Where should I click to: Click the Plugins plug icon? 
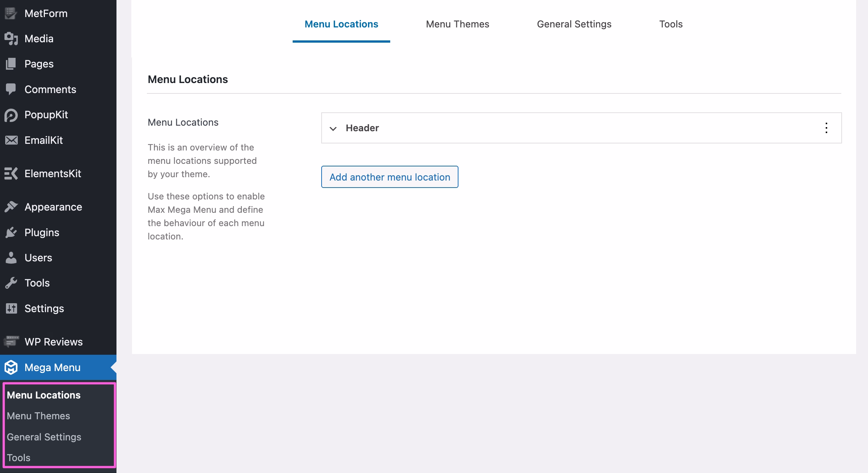pyautogui.click(x=11, y=232)
